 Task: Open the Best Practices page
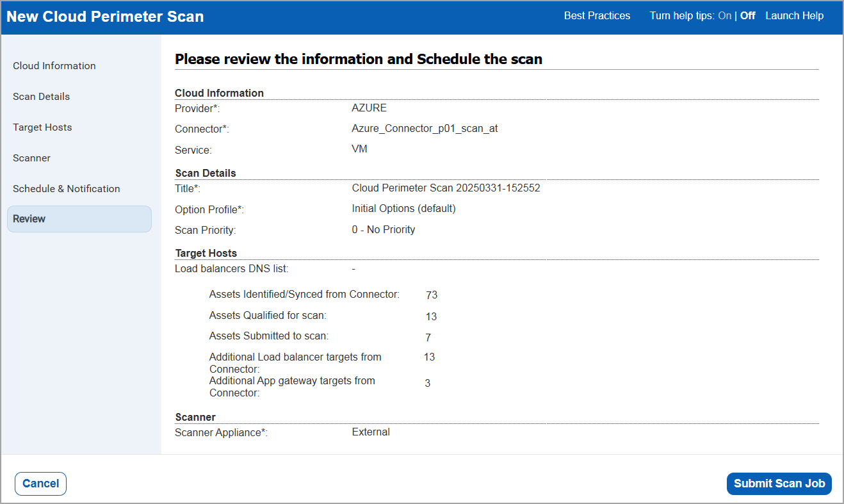pos(596,15)
